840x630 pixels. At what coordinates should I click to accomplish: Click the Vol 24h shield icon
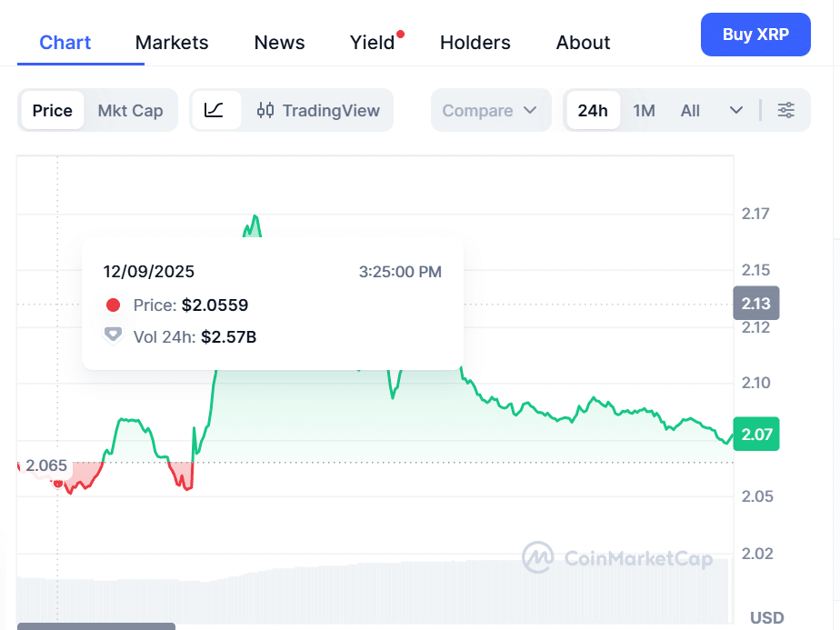[113, 335]
